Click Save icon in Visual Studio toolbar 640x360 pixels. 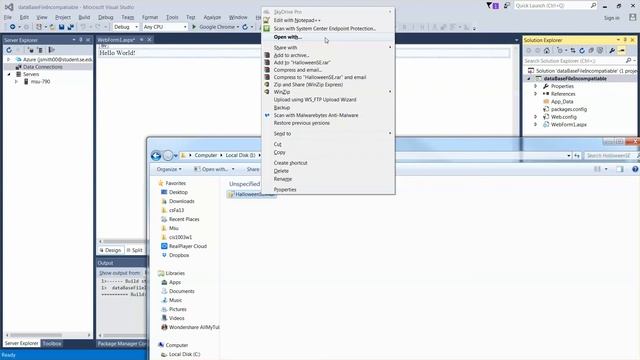pos(61,27)
